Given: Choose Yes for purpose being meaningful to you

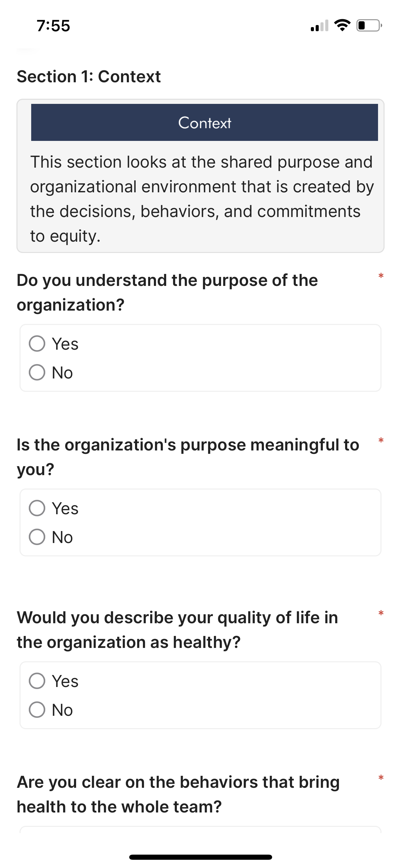Looking at the screenshot, I should pyautogui.click(x=37, y=508).
